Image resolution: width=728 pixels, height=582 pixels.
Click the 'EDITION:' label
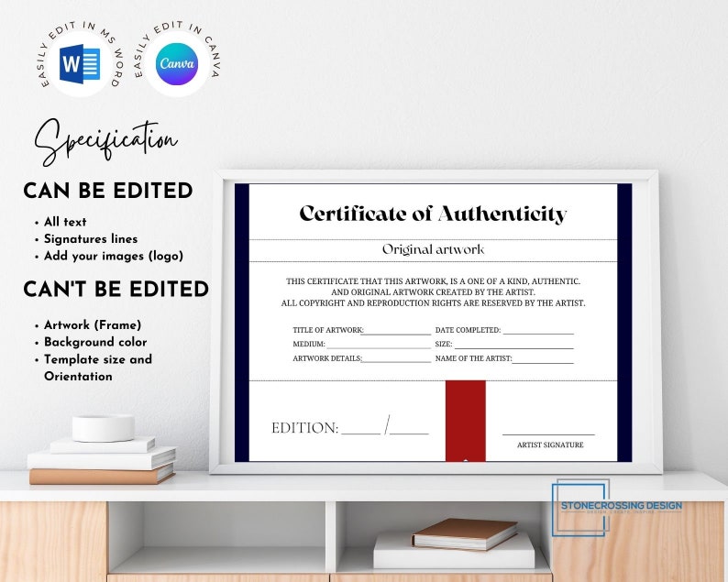(305, 428)
